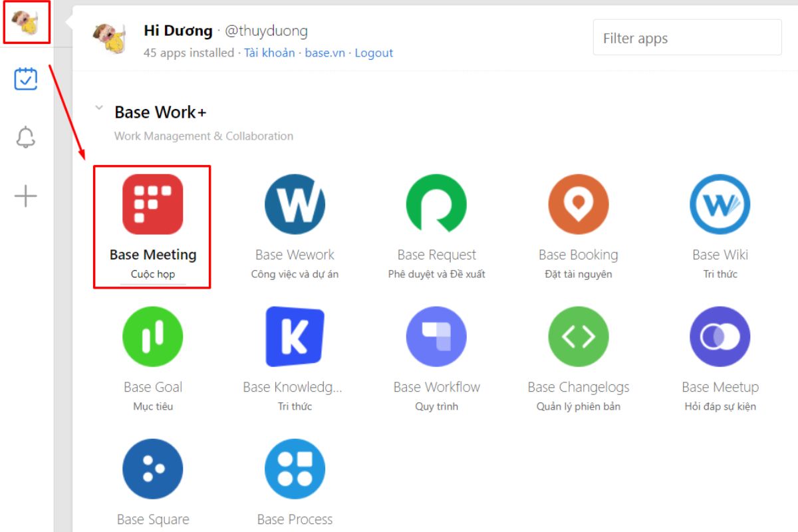The height and width of the screenshot is (532, 798).
Task: Click the Base Process label text
Action: pyautogui.click(x=295, y=519)
